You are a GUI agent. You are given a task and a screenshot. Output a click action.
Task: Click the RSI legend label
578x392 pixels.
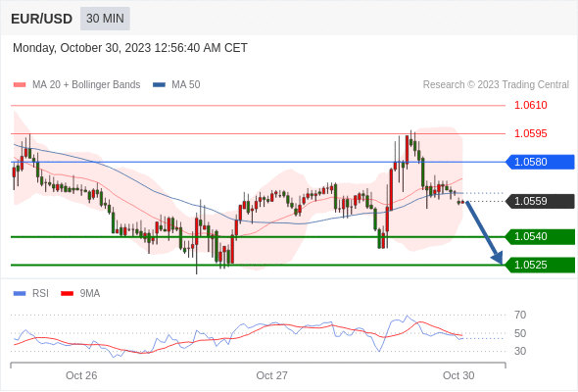tap(40, 294)
